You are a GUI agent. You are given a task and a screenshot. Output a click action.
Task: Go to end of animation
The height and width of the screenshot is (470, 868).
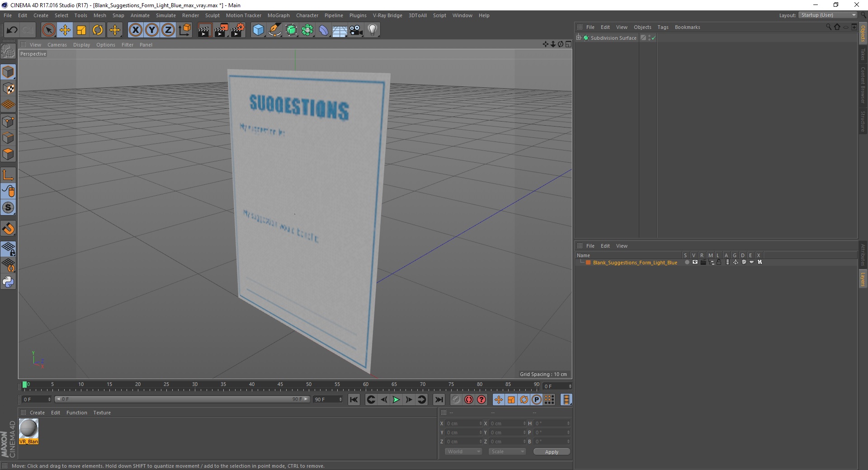tap(439, 399)
